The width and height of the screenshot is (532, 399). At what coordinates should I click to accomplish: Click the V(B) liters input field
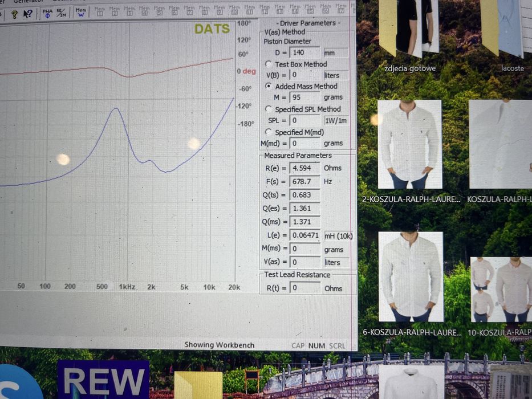pyautogui.click(x=304, y=75)
